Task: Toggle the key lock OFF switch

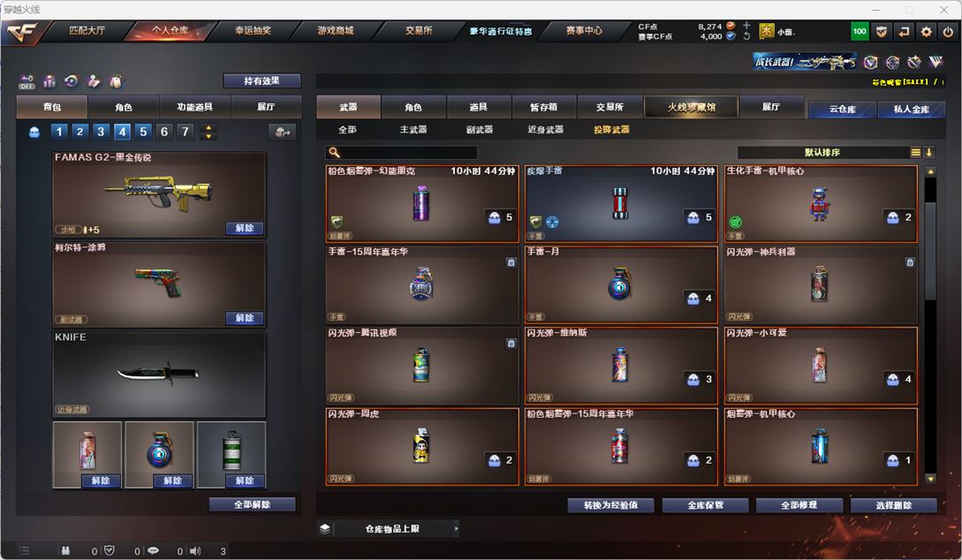Action: point(27,81)
